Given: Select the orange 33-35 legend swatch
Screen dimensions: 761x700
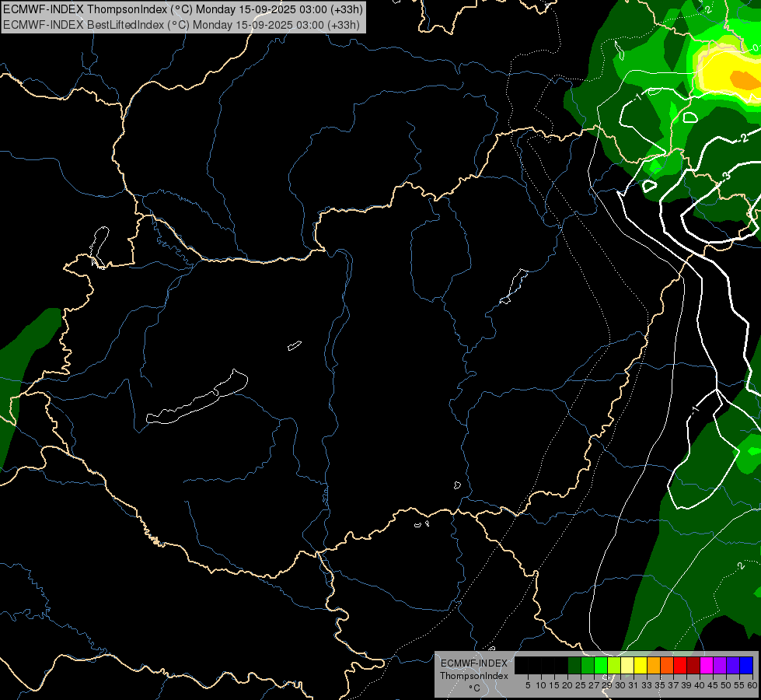Looking at the screenshot, I should [x=654, y=665].
